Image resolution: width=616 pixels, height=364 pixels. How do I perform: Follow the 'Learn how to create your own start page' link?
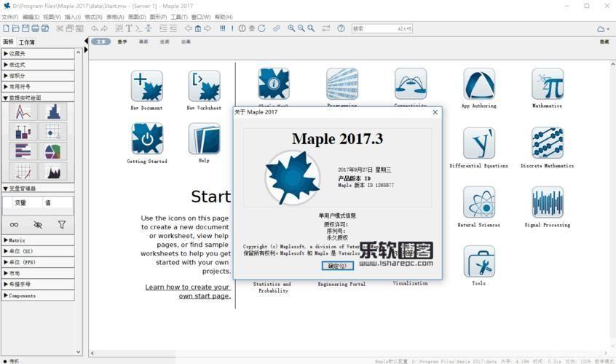click(187, 291)
